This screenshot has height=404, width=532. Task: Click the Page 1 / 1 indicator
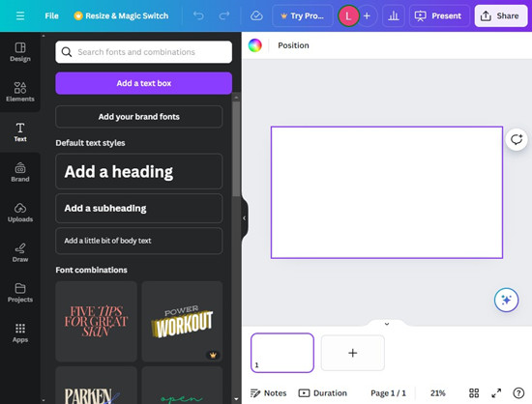388,393
